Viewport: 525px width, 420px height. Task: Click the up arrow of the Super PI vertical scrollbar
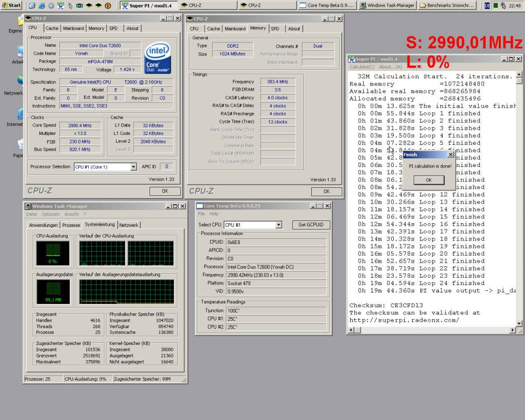[519, 75]
